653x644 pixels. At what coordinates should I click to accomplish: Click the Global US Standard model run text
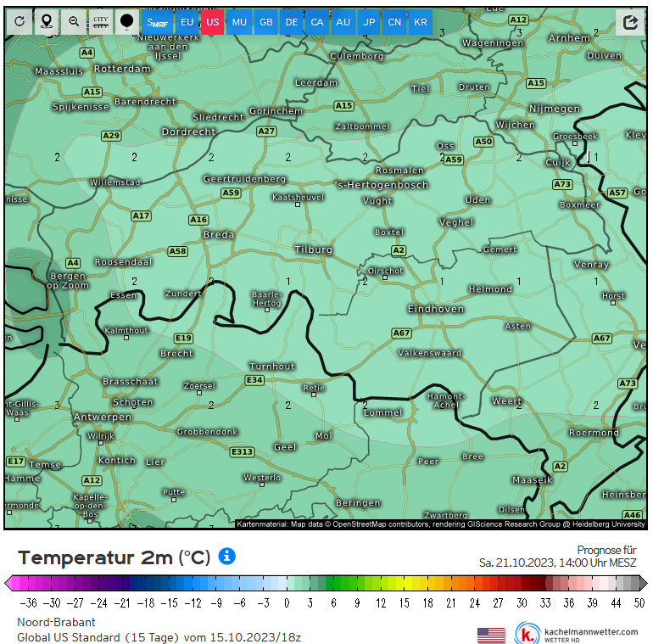tap(159, 637)
